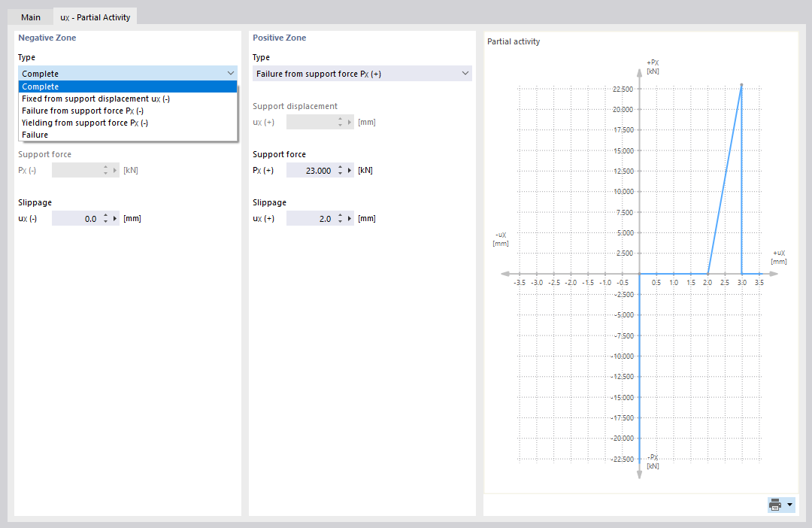Click the -PX [kN] axis title
The height and width of the screenshot is (528, 812).
point(653,462)
